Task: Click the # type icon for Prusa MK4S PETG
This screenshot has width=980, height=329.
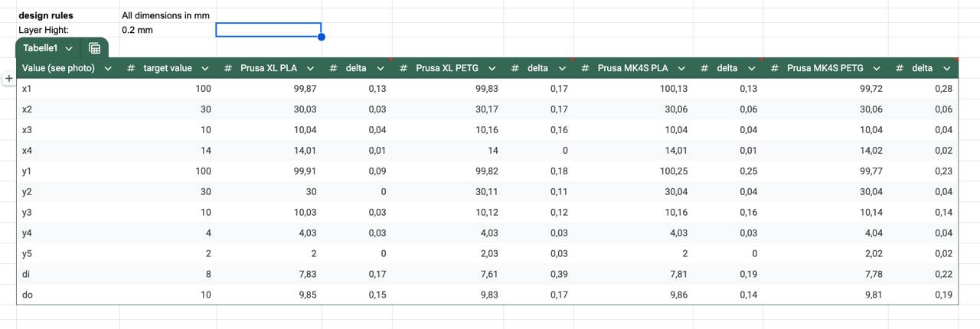Action: pos(775,68)
